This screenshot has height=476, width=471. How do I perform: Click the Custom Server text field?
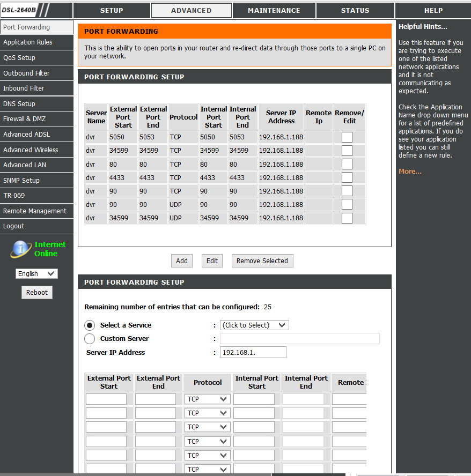(300, 338)
